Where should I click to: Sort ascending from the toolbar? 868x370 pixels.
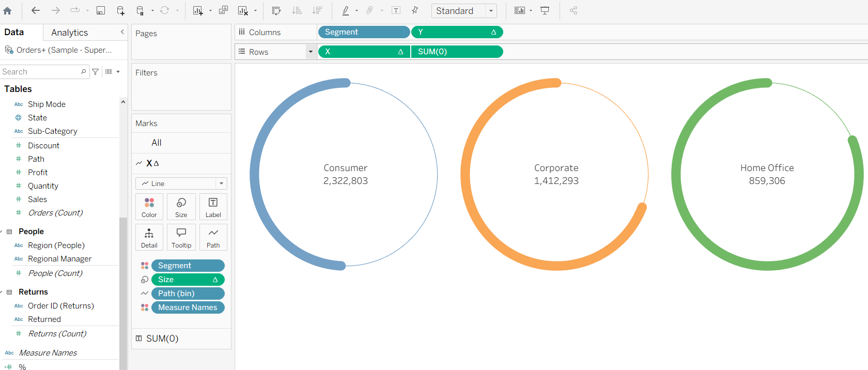click(297, 10)
